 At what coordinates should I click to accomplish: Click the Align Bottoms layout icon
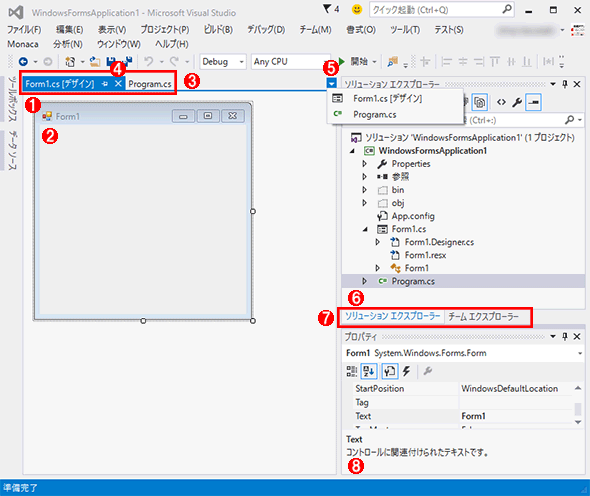(527, 62)
